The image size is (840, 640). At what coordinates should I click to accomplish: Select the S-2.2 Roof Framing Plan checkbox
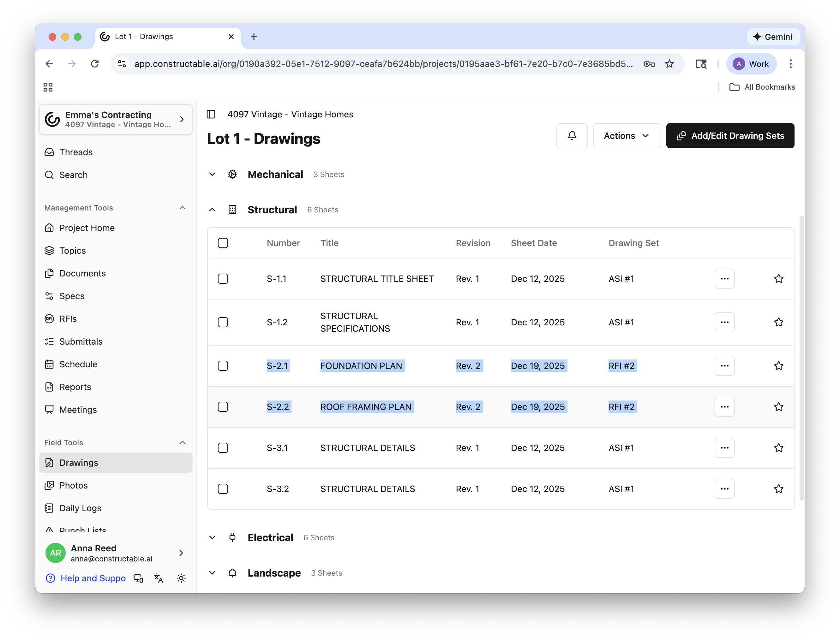[x=223, y=407]
